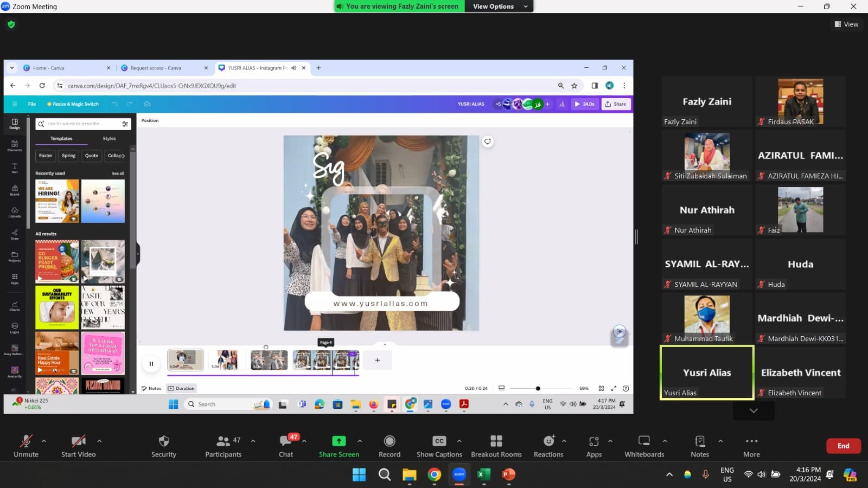
Task: Open the Reactions menu
Action: pyautogui.click(x=548, y=441)
